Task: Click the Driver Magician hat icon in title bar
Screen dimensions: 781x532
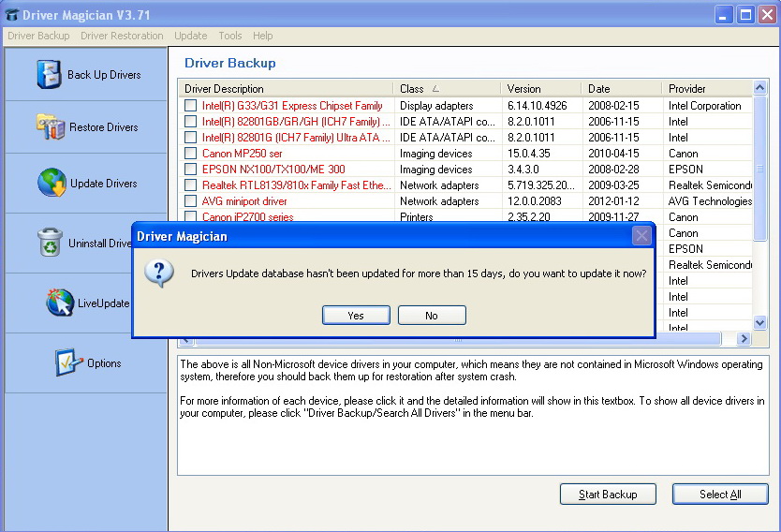Action: tap(12, 15)
